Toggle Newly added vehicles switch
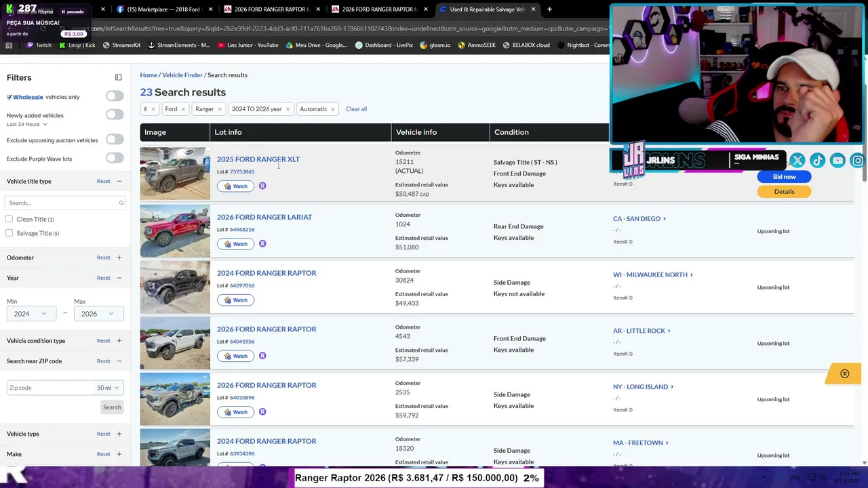Viewport: 868px width, 488px height. 115,115
